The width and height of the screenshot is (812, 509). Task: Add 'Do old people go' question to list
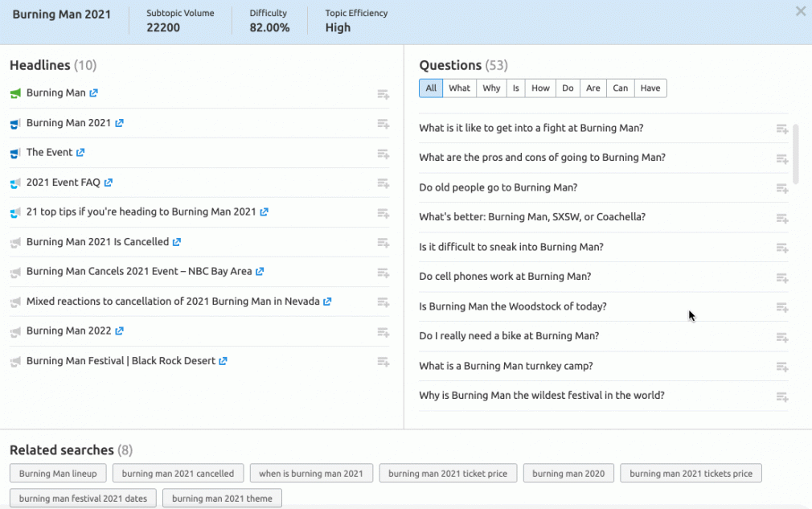click(782, 189)
